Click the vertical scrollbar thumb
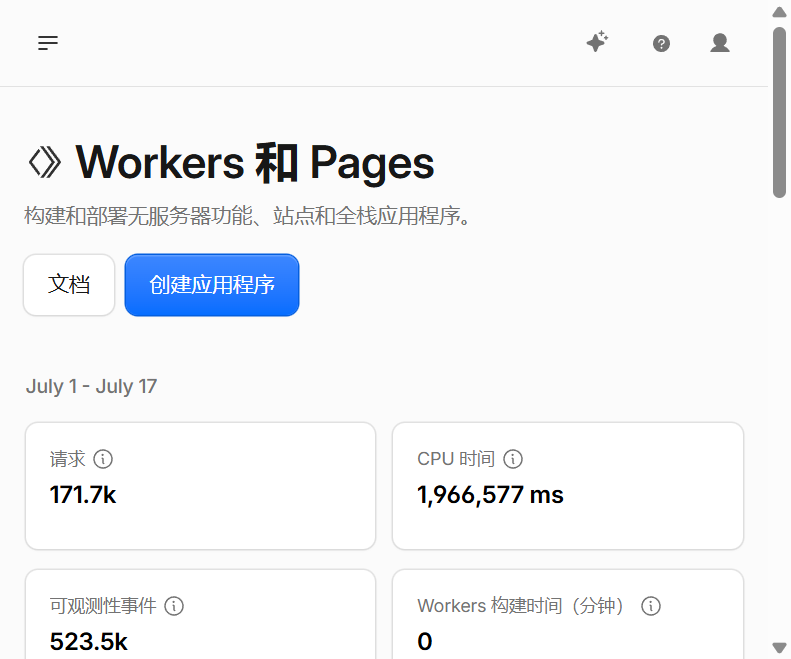 tap(779, 112)
